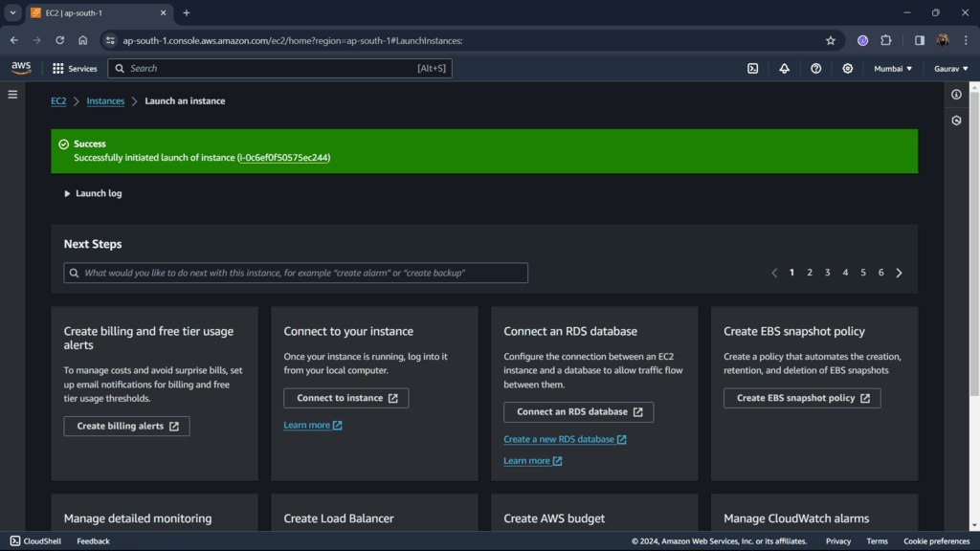Image resolution: width=980 pixels, height=551 pixels.
Task: Click the browser address bar URL
Action: [293, 40]
